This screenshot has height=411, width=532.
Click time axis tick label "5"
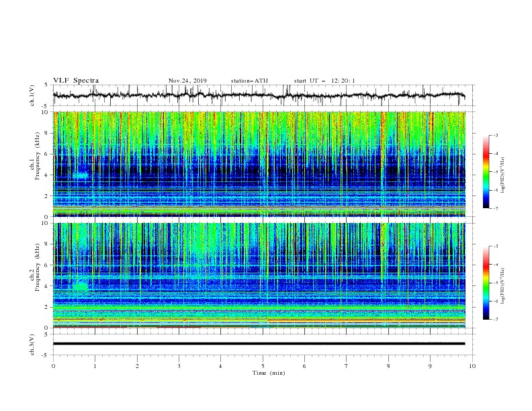coord(263,366)
